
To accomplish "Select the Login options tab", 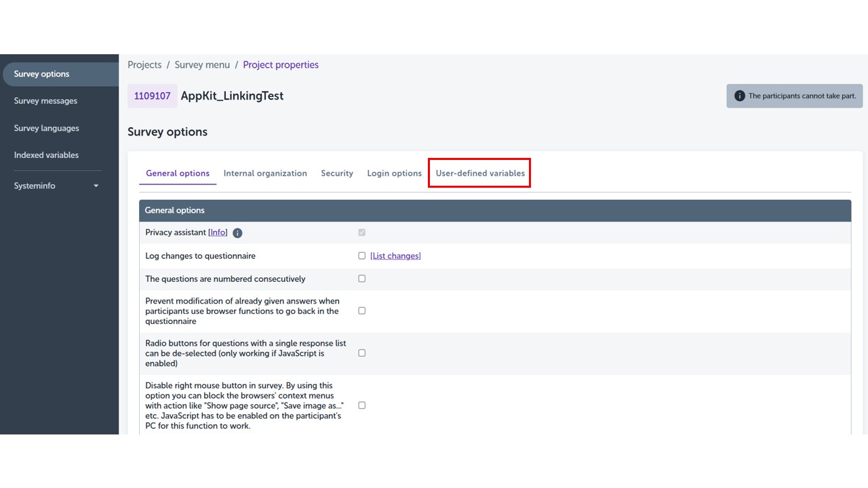I will (x=395, y=174).
